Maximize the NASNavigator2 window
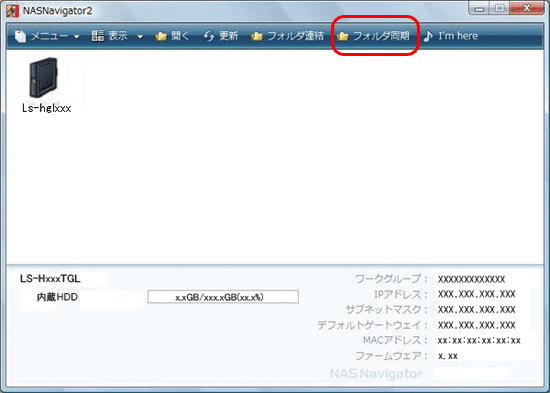The width and height of the screenshot is (550, 393). click(499, 8)
